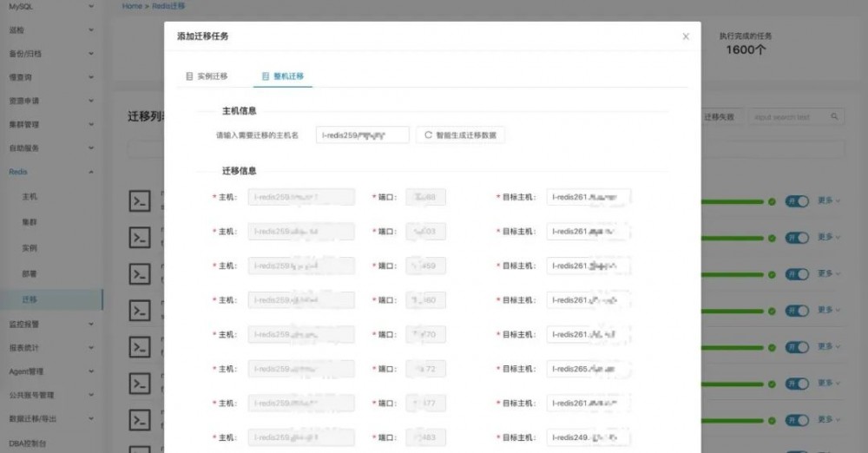Click green check status icon in second list row
Screen dimensions: 868x453
click(772, 238)
